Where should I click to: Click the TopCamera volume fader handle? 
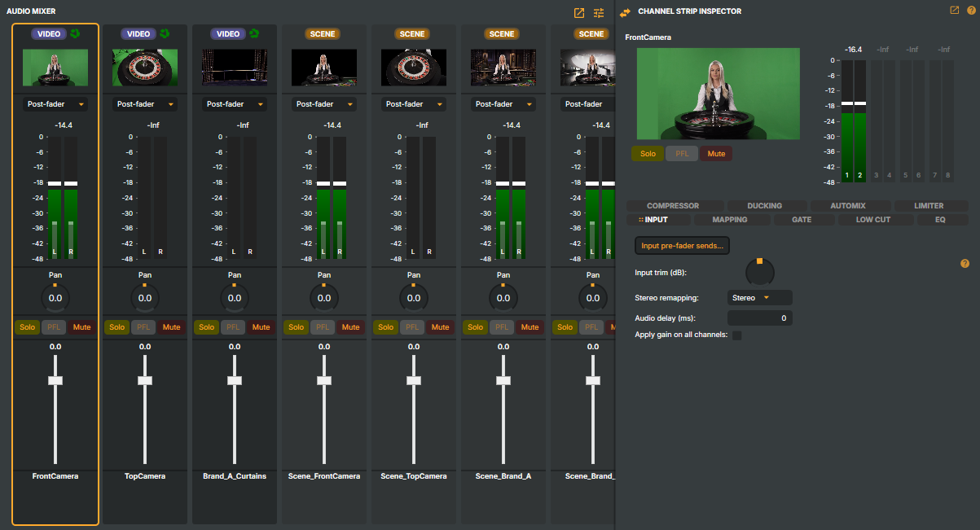pyautogui.click(x=145, y=380)
